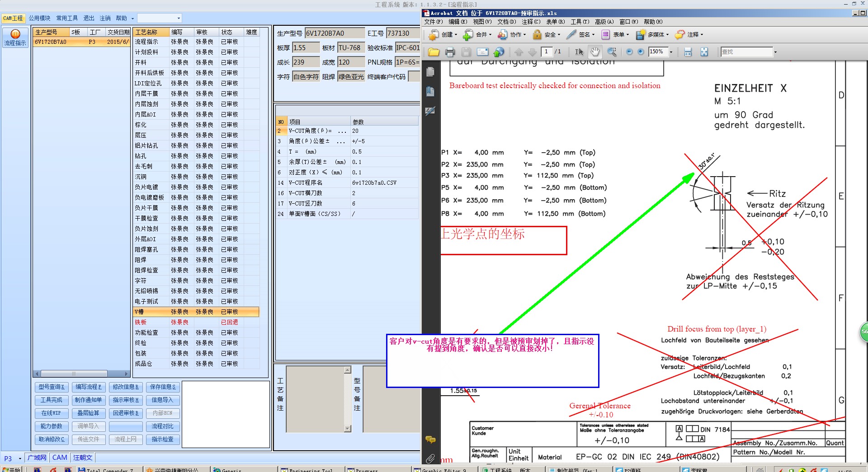Click the 安全 padlock icon in Acrobat
The image size is (868, 472).
537,34
